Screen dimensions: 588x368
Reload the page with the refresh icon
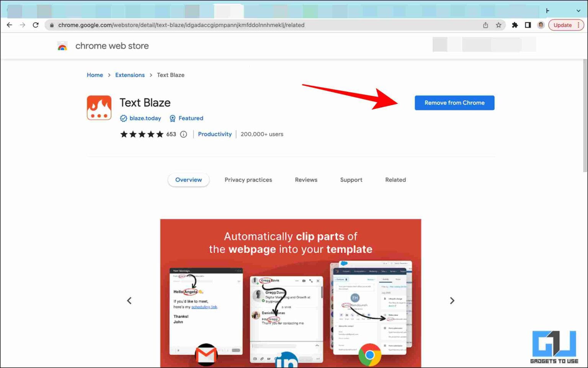[36, 25]
